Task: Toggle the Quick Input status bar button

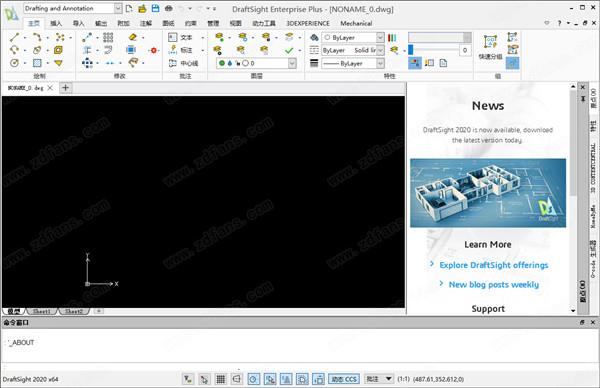Action: pos(318,379)
